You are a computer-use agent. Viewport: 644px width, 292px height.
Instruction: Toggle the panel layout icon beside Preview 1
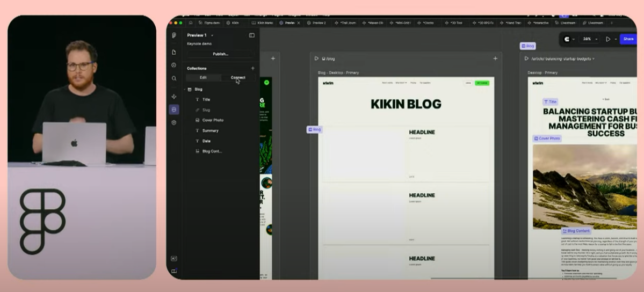pos(252,35)
